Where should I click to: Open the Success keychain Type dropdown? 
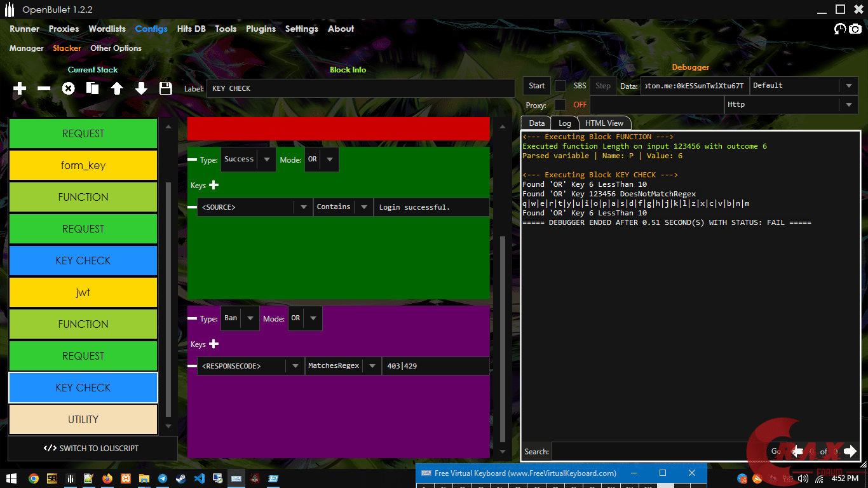[267, 159]
